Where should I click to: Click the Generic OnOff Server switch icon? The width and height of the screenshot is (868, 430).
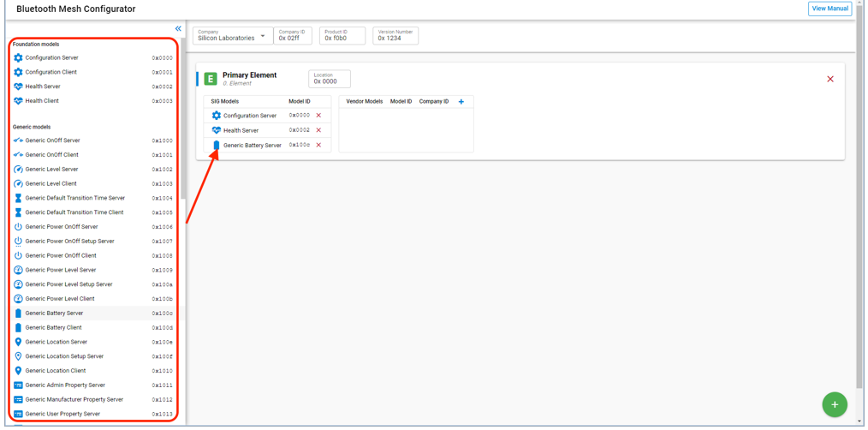click(18, 140)
